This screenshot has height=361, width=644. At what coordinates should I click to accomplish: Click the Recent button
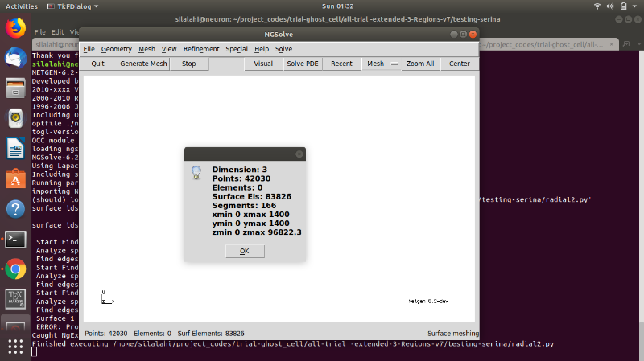click(x=341, y=64)
